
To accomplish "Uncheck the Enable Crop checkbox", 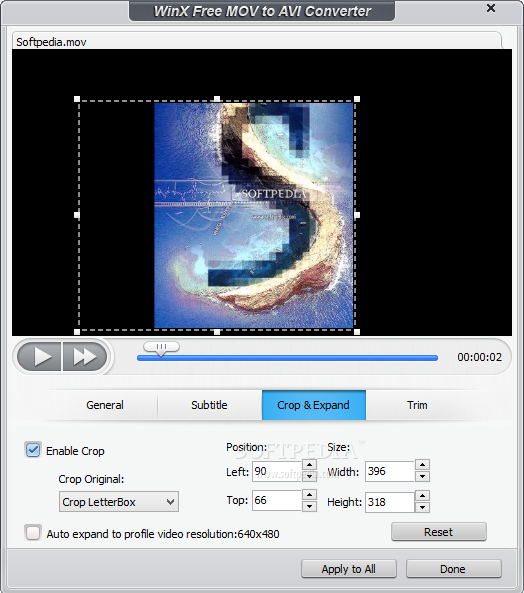I will point(33,450).
